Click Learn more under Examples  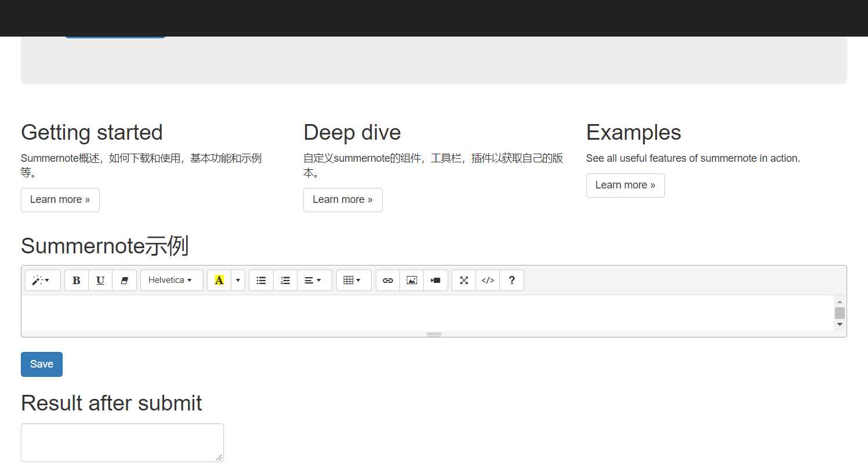click(625, 186)
